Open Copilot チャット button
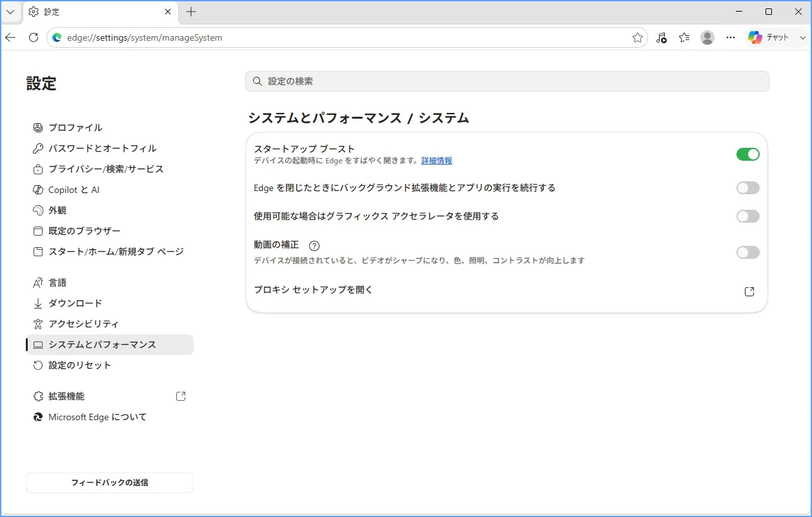This screenshot has height=517, width=812. (769, 37)
